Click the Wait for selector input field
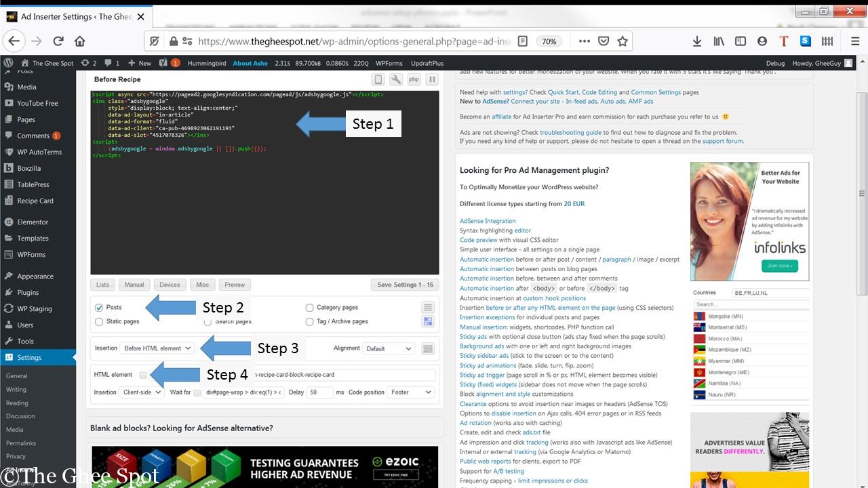 [x=243, y=392]
